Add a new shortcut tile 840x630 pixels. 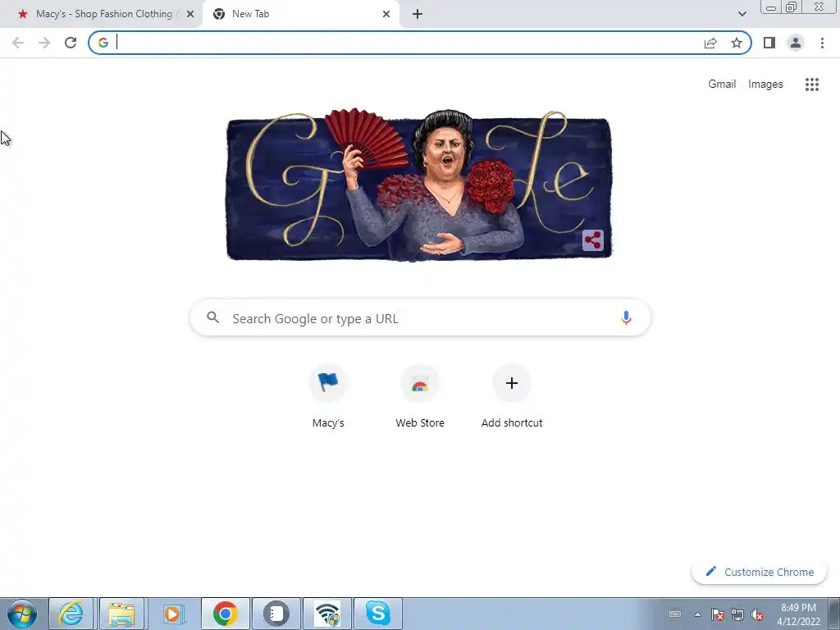tap(512, 396)
